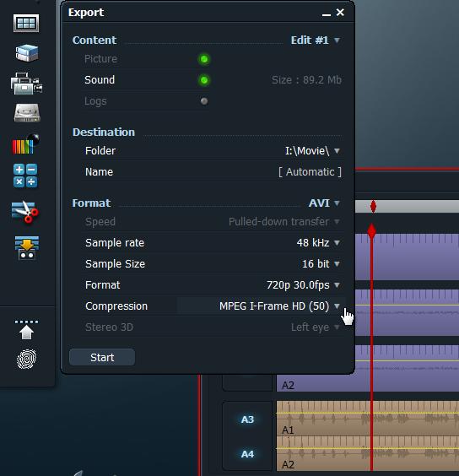The width and height of the screenshot is (459, 476).
Task: Click the hard disk drive icon
Action: [x=27, y=113]
